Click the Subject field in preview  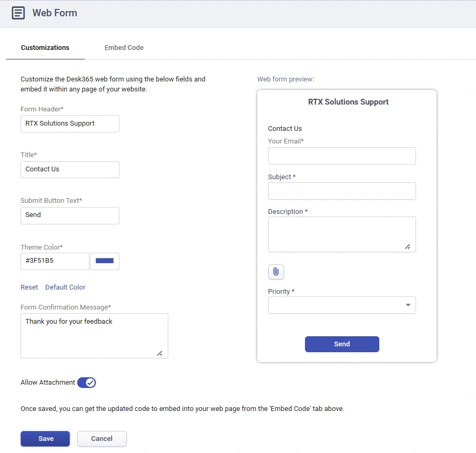[x=342, y=191]
